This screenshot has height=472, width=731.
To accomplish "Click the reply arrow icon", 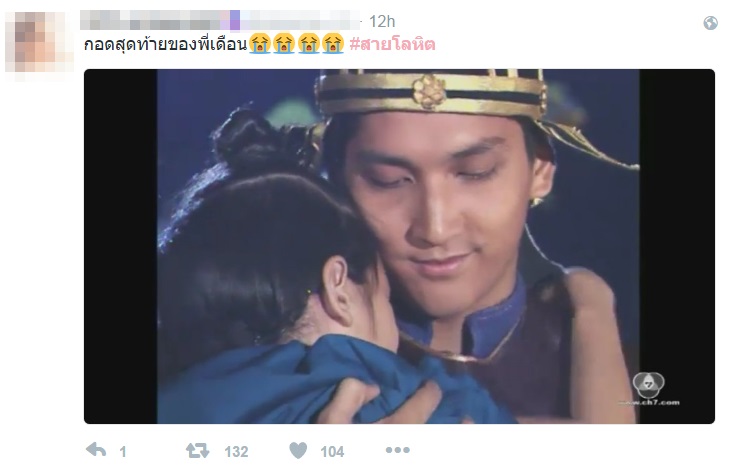I will point(96,450).
